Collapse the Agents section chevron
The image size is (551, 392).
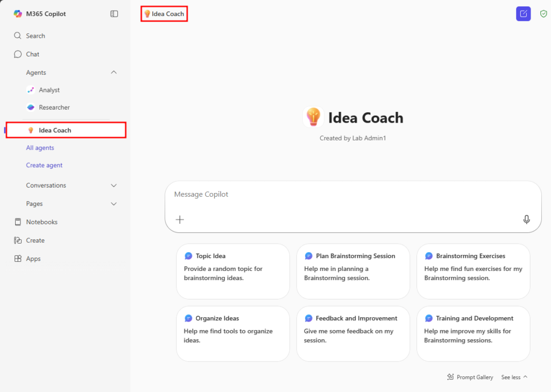(x=114, y=73)
